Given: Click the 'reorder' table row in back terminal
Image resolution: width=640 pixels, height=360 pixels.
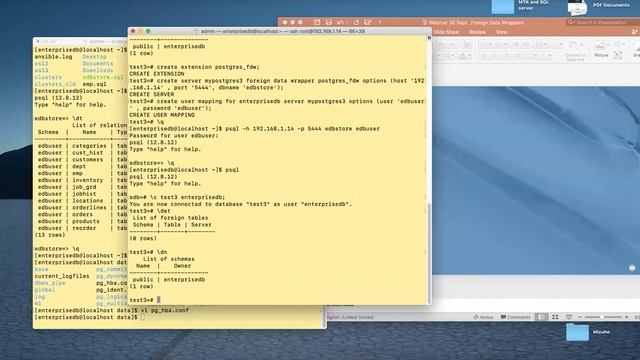Looking at the screenshot, I should click(x=81, y=228).
